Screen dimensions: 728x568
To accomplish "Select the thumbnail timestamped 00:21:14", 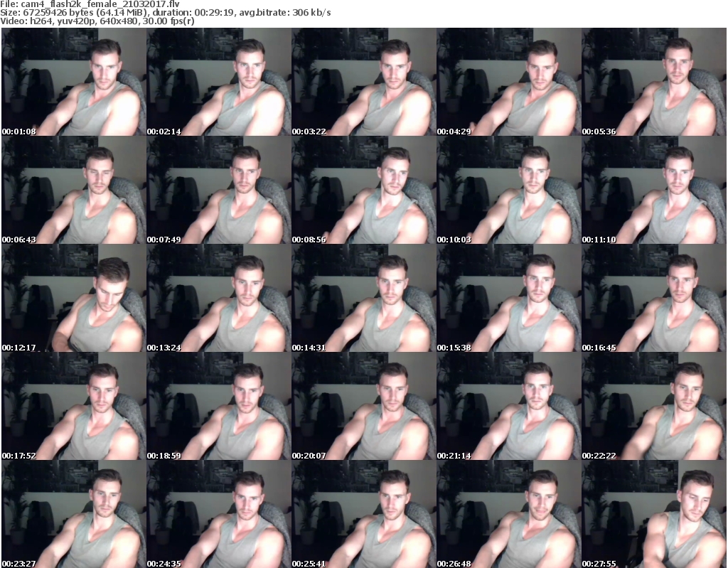I will tap(509, 407).
